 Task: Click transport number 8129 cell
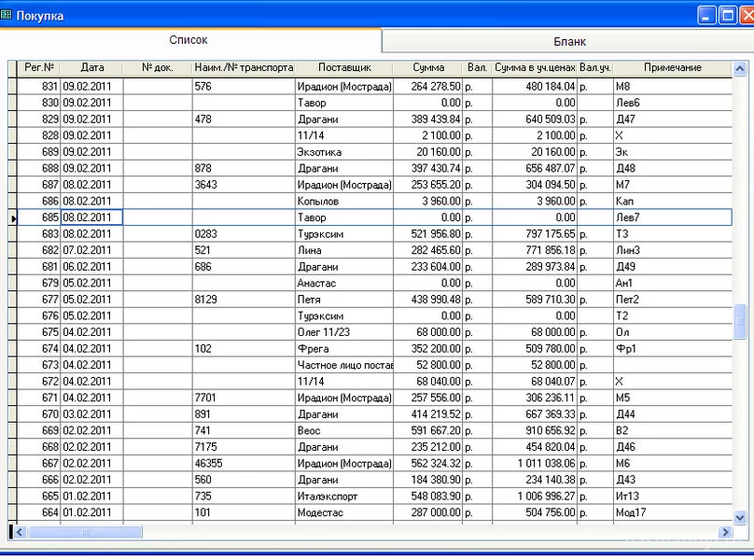[244, 300]
